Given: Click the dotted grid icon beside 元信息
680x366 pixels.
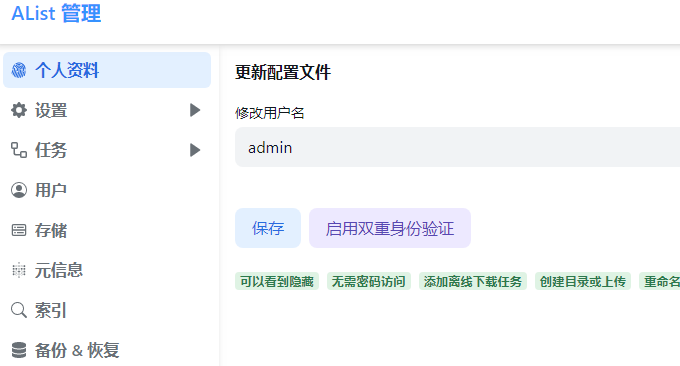Looking at the screenshot, I should 19,270.
